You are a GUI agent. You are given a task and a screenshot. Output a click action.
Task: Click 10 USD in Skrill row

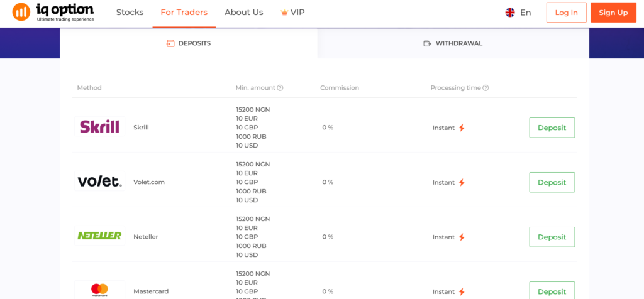point(247,146)
